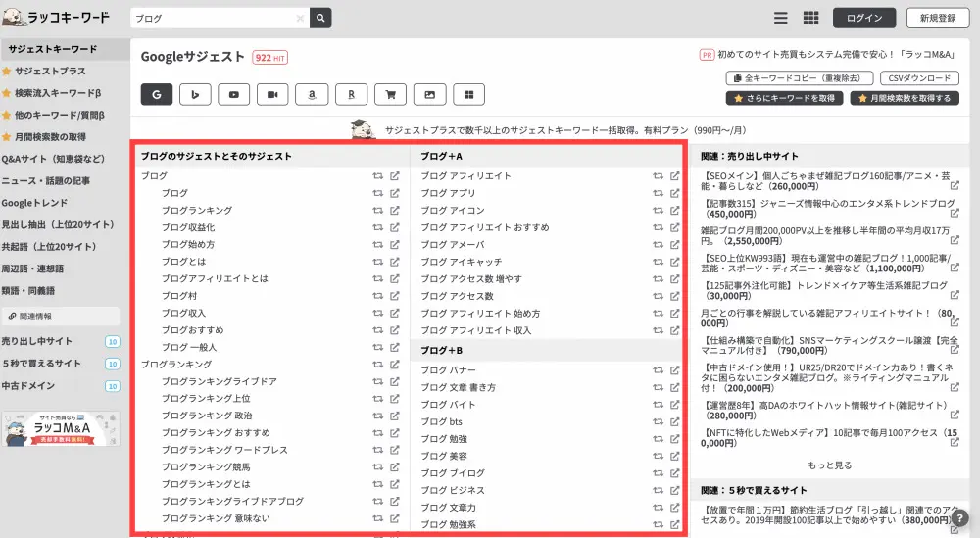Open ニュース・話題の記事 in sidebar
The height and width of the screenshot is (538, 980).
point(46,180)
